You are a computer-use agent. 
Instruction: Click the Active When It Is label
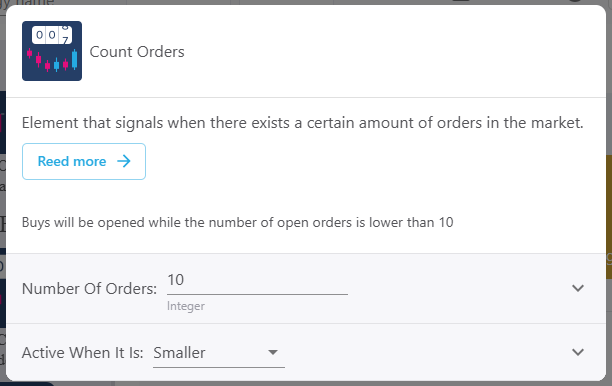(x=83, y=353)
